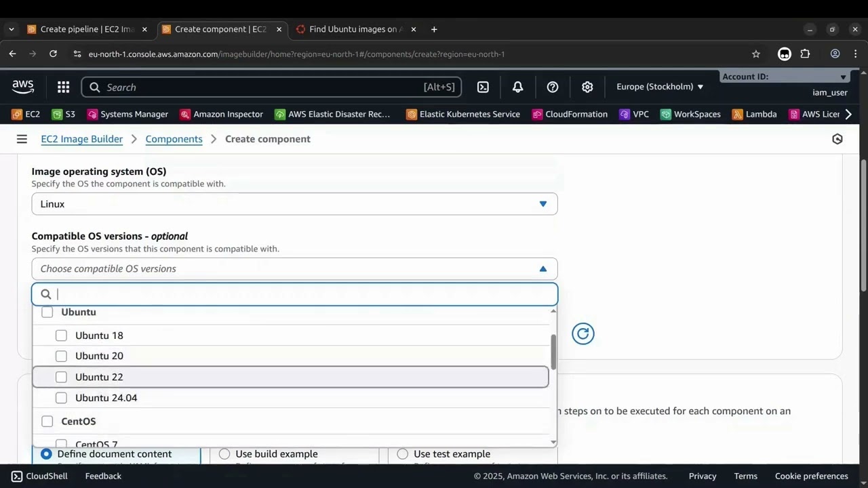
Task: Open Elastic Kubernetes Service shortcut
Action: pos(462,114)
